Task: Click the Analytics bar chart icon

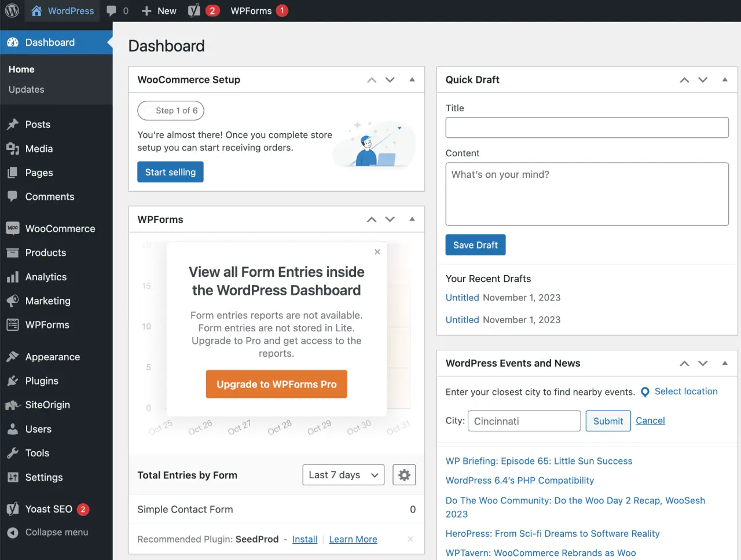Action: [13, 277]
